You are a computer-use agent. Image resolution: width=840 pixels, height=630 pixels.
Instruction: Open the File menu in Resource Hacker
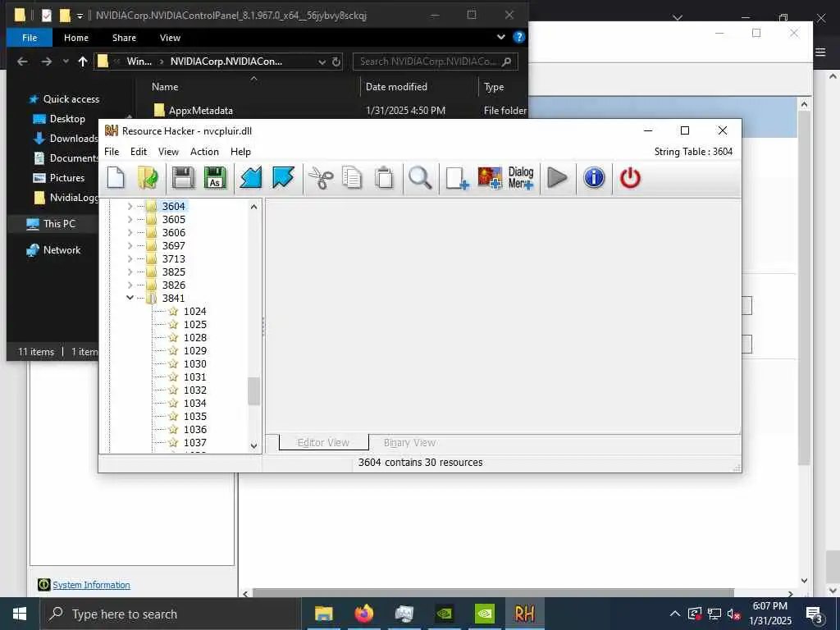pos(112,152)
